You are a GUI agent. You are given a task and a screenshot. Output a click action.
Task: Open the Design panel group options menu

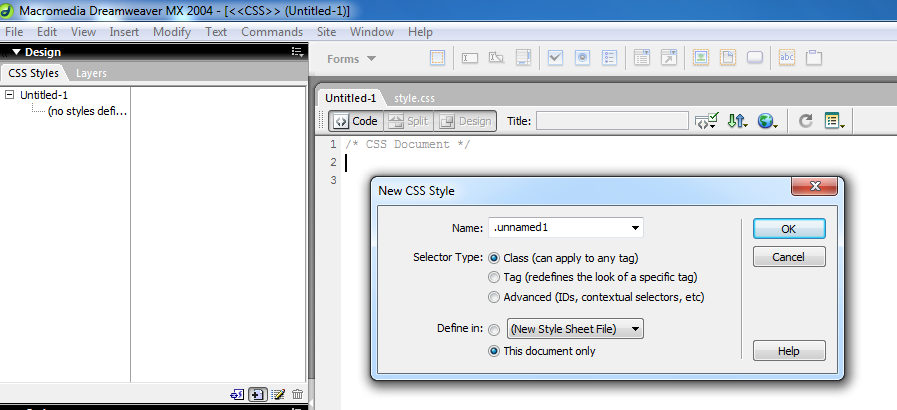point(297,52)
